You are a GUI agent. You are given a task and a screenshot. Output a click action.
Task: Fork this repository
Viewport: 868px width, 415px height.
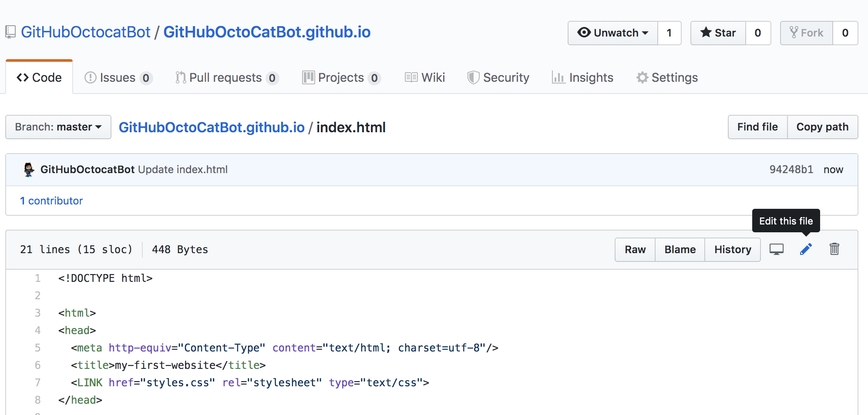(807, 33)
